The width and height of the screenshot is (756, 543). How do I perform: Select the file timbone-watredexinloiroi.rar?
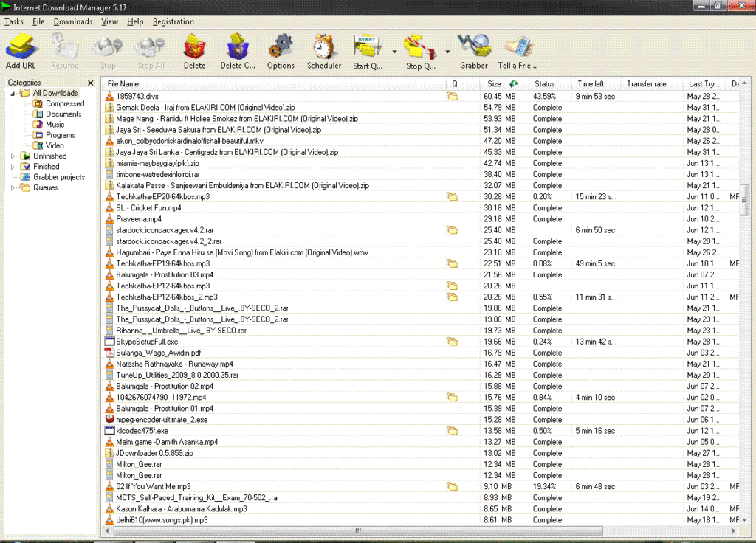click(158, 174)
